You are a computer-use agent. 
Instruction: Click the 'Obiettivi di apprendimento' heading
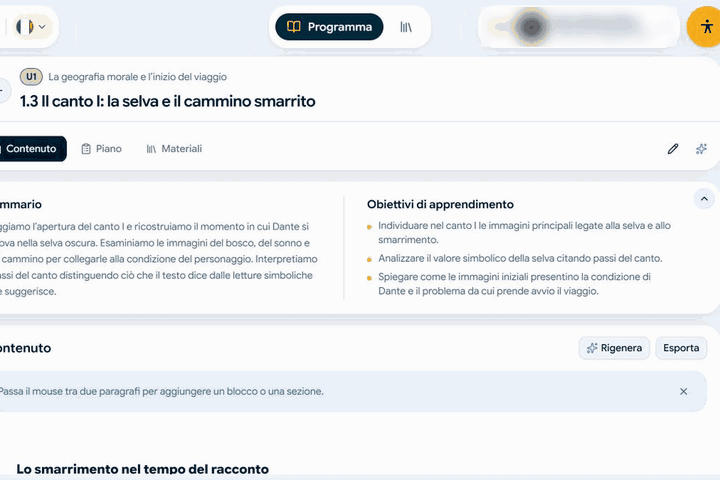tap(440, 204)
